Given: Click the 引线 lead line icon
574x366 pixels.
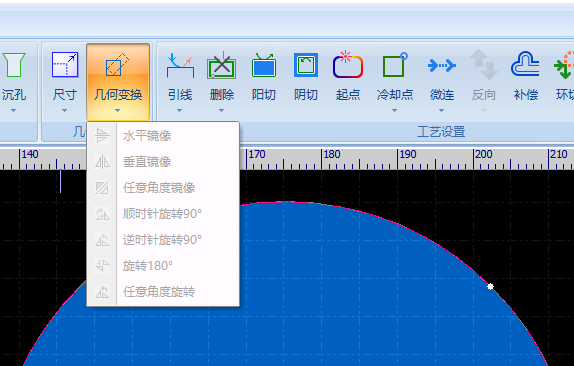Looking at the screenshot, I should [180, 65].
